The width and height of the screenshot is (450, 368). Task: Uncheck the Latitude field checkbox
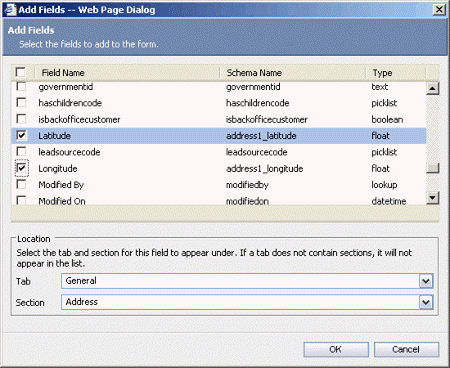(21, 135)
